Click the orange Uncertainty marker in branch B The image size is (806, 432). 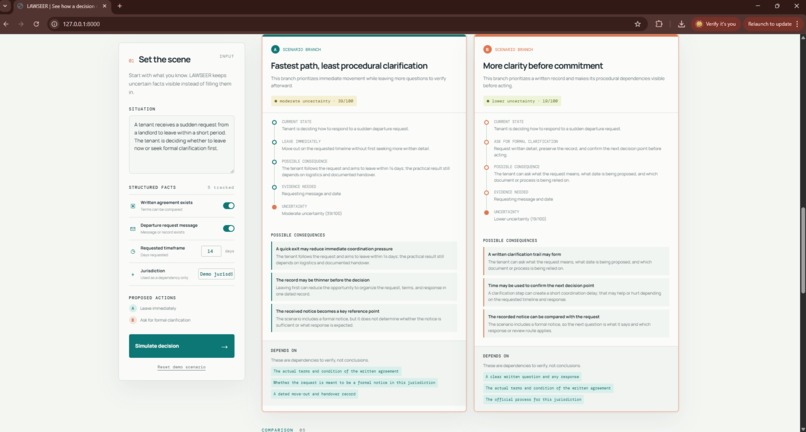coord(486,212)
